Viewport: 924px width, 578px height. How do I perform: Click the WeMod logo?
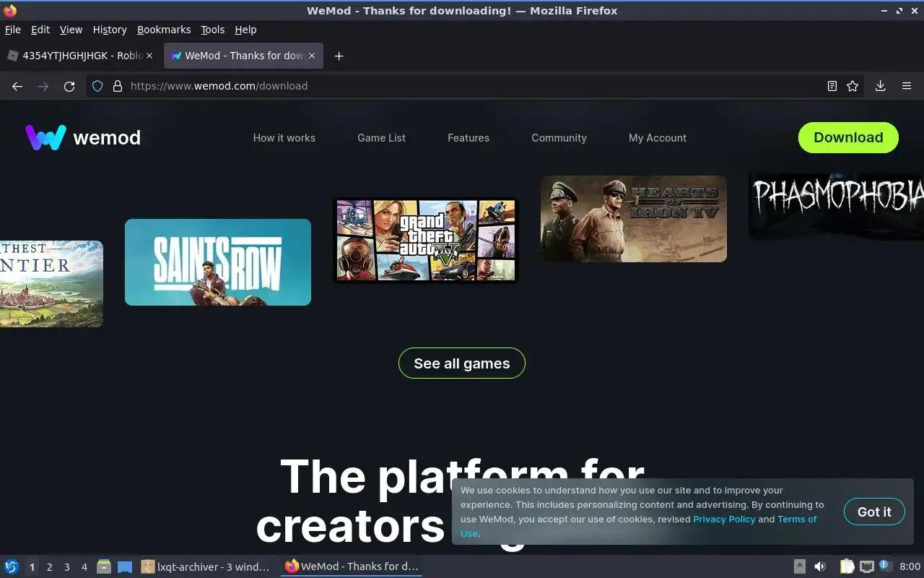click(83, 137)
